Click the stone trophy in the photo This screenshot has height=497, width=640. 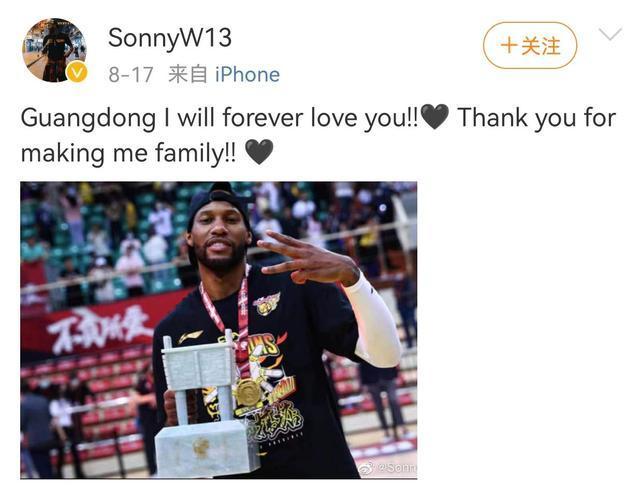coord(206,406)
